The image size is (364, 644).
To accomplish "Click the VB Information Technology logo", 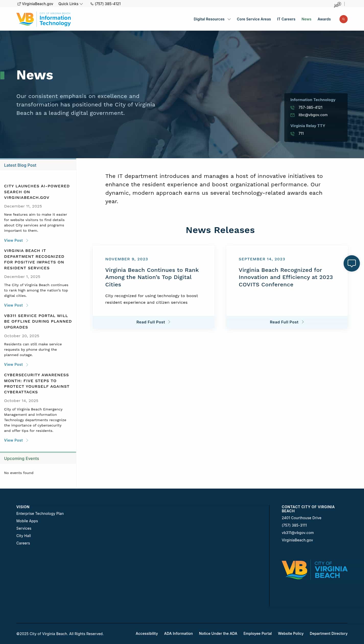I will click(44, 19).
